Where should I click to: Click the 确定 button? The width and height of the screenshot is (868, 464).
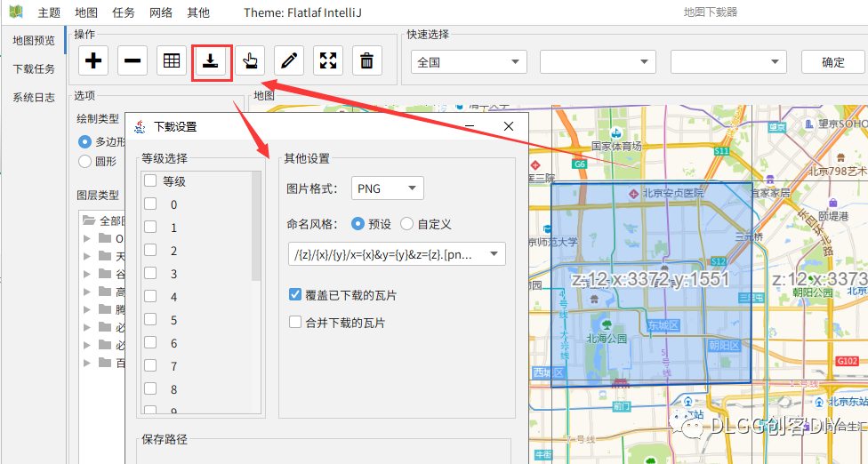point(833,62)
